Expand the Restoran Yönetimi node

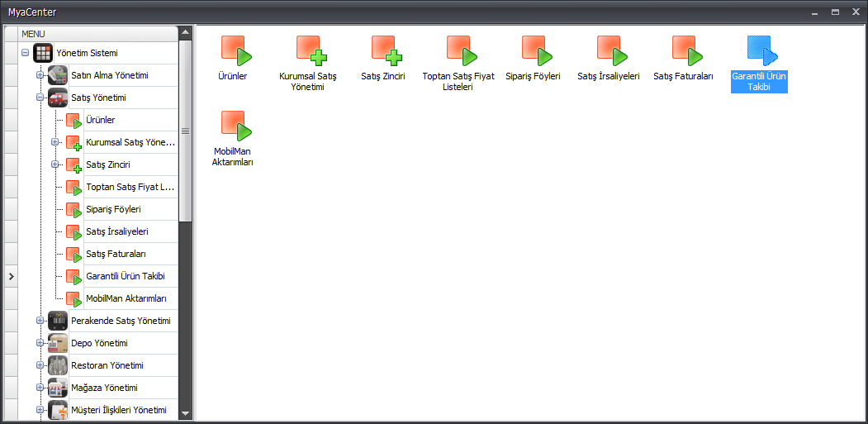pyautogui.click(x=40, y=365)
